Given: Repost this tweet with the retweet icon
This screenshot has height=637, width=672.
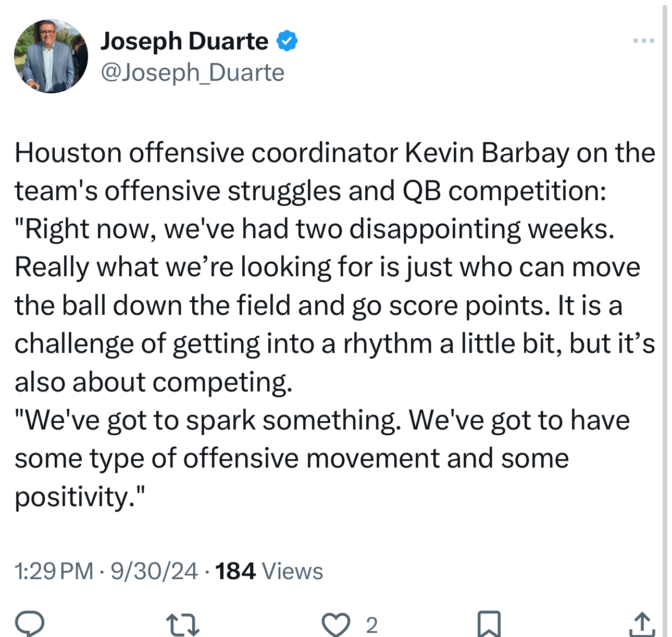Looking at the screenshot, I should click(x=182, y=624).
